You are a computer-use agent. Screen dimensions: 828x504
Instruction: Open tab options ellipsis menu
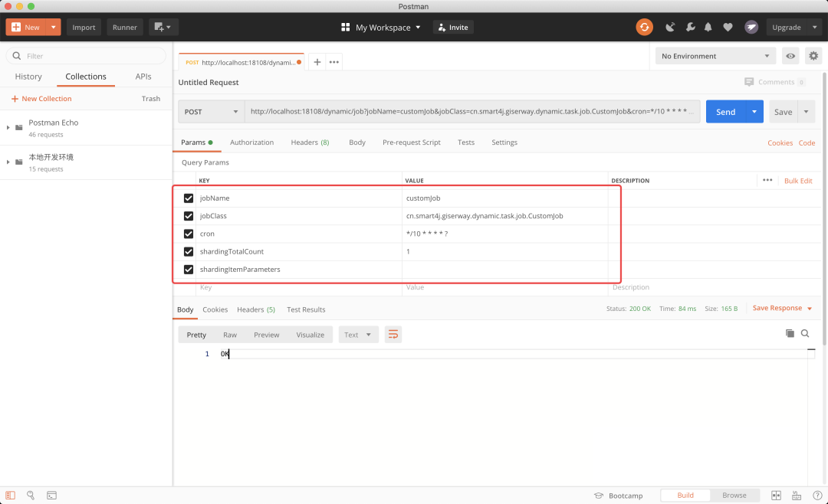(333, 62)
